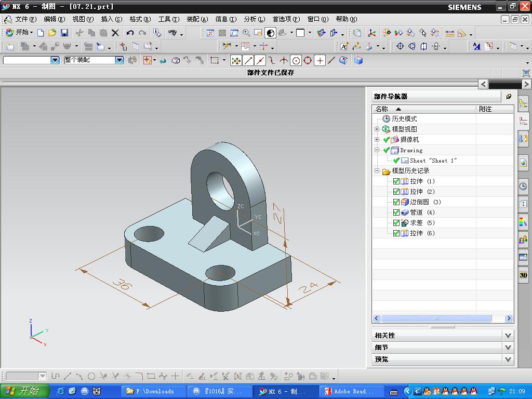
Task: Open the 插入 menu
Action: [111, 19]
